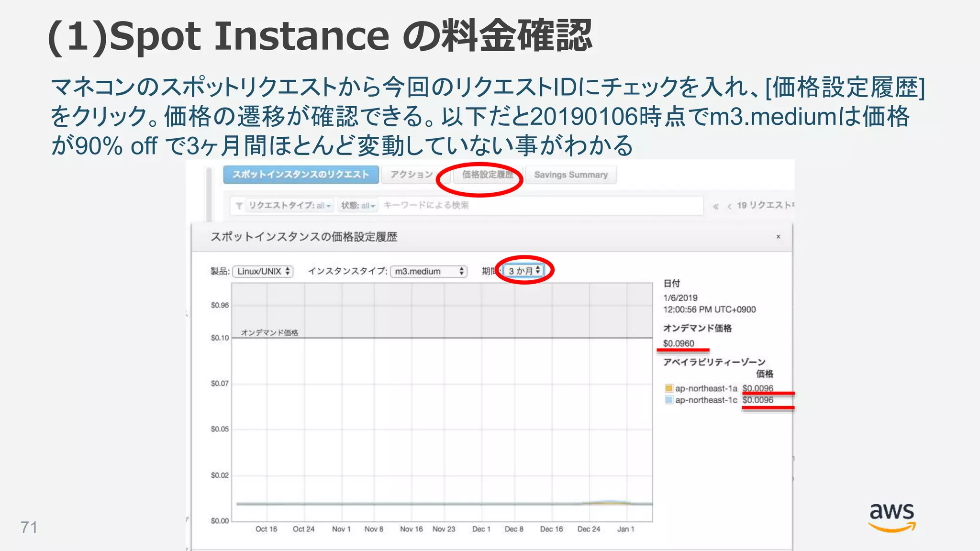The height and width of the screenshot is (551, 980).
Task: Click the 価格設定履歴 button
Action: tap(487, 175)
